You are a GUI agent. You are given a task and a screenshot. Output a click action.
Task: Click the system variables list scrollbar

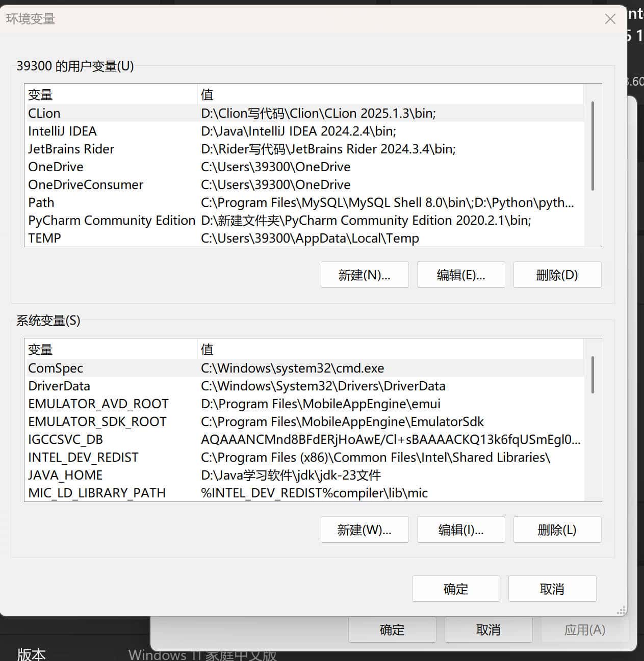tap(593, 375)
